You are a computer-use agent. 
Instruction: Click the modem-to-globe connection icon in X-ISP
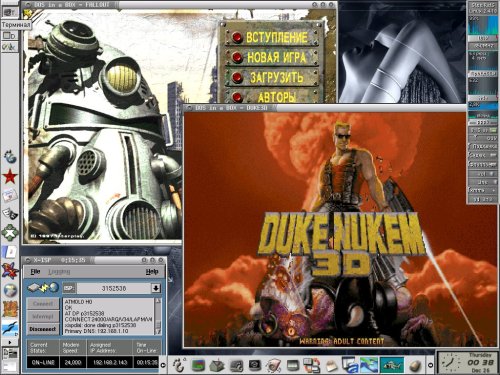pos(43,288)
